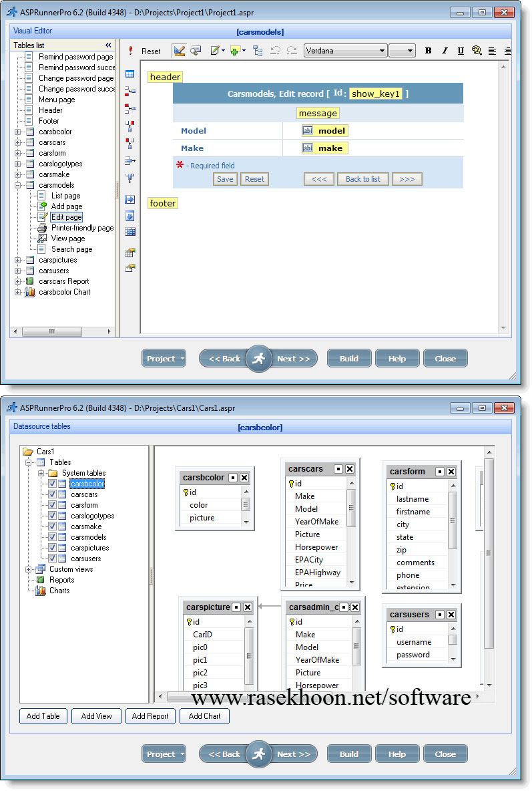
Task: Align text left in Visual Editor
Action: [492, 51]
